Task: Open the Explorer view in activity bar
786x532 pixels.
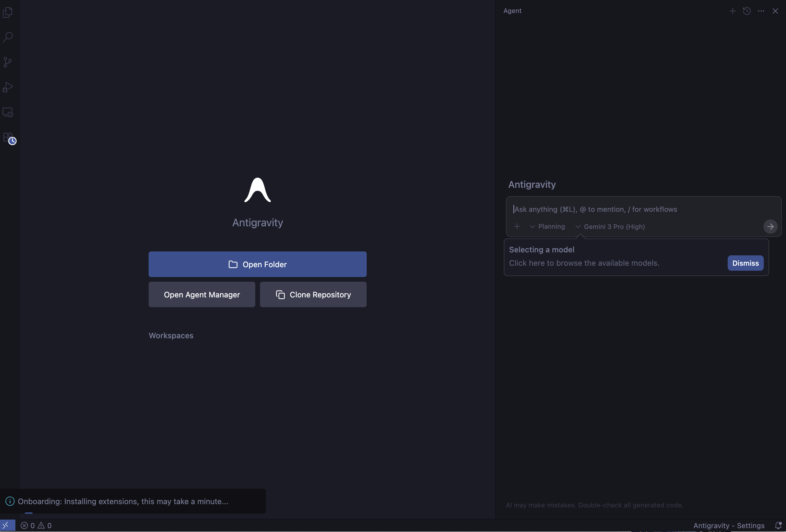Action: pos(8,12)
